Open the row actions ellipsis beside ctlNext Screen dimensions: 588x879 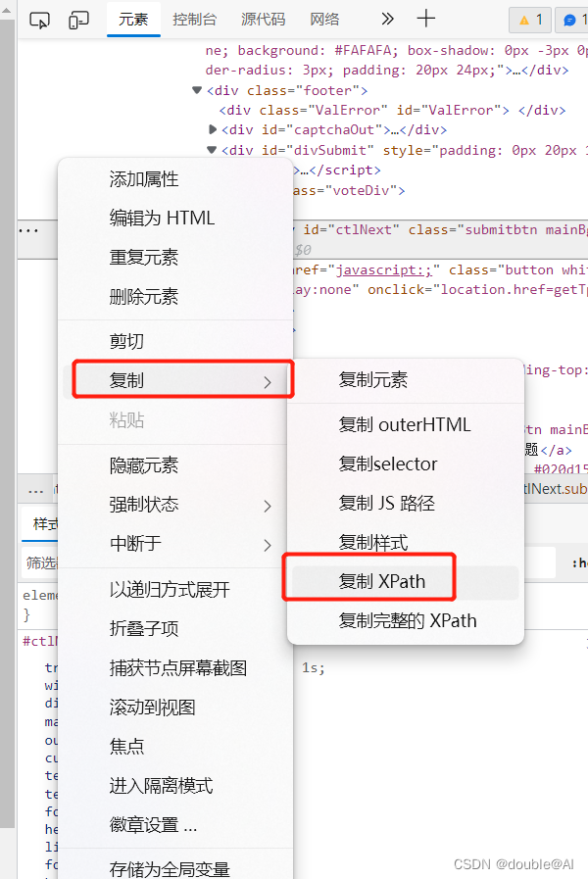[x=28, y=230]
